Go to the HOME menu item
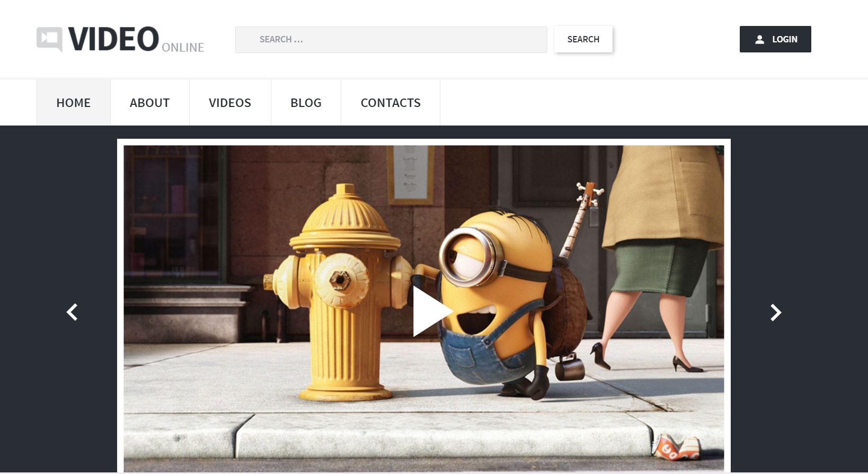 click(74, 102)
